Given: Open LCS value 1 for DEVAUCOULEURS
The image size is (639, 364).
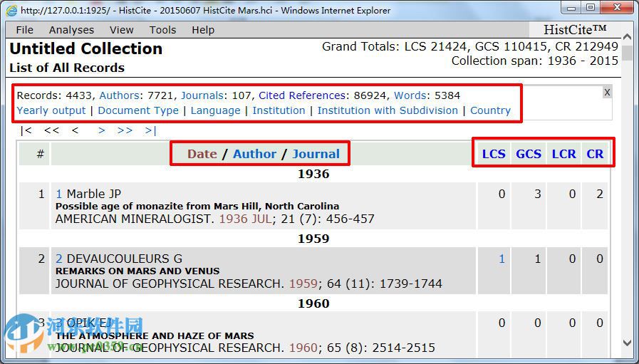Looking at the screenshot, I should (502, 259).
